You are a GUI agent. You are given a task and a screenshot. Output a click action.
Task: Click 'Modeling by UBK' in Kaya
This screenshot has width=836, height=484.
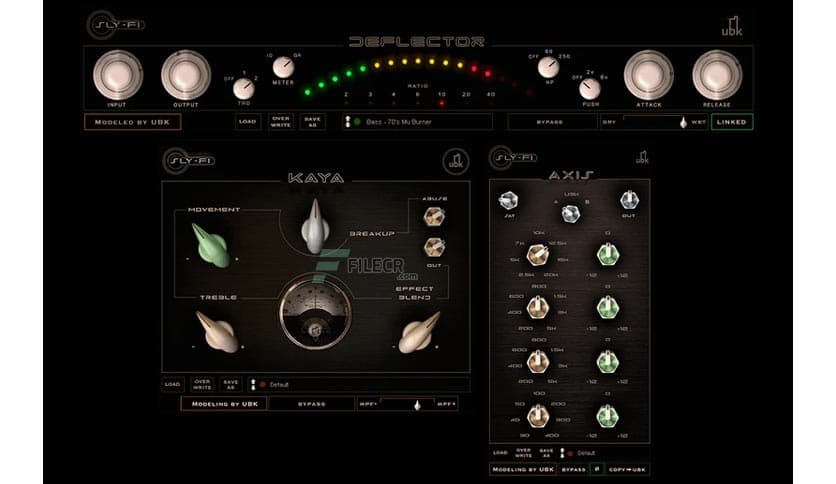click(x=224, y=404)
